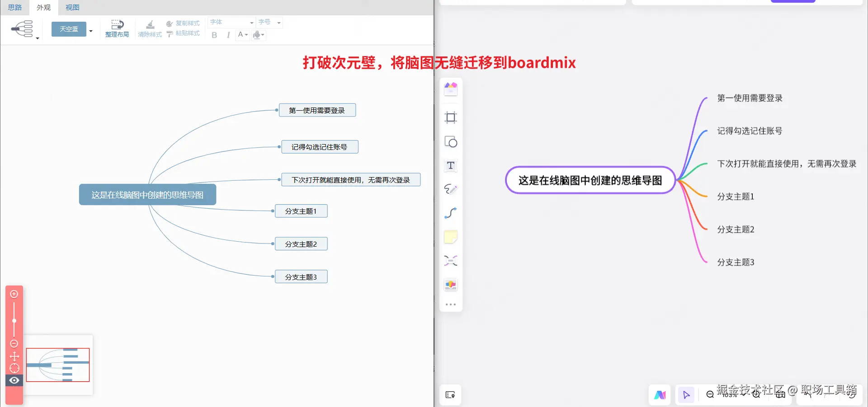Open the boardmix templates icon
This screenshot has height=407, width=868.
[451, 89]
